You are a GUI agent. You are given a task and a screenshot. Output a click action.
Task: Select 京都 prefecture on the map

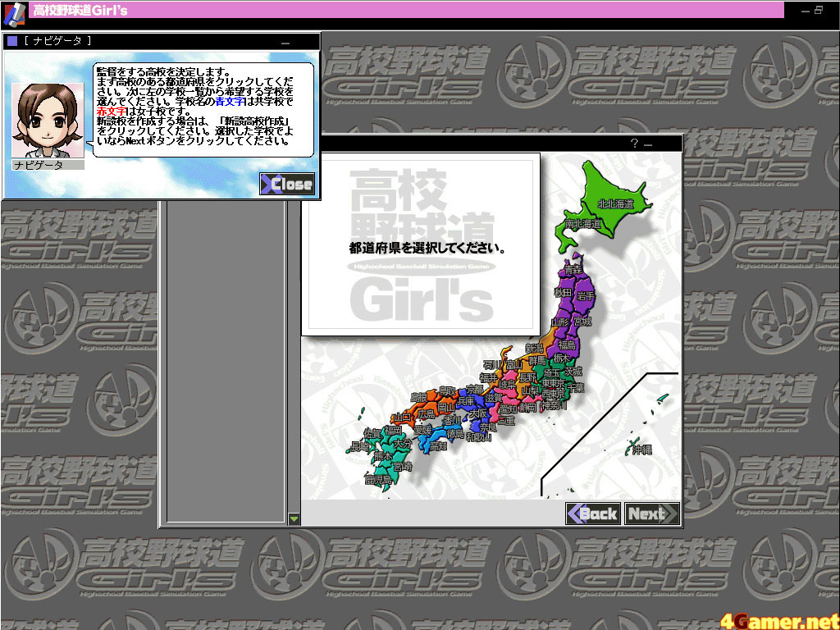tap(475, 389)
